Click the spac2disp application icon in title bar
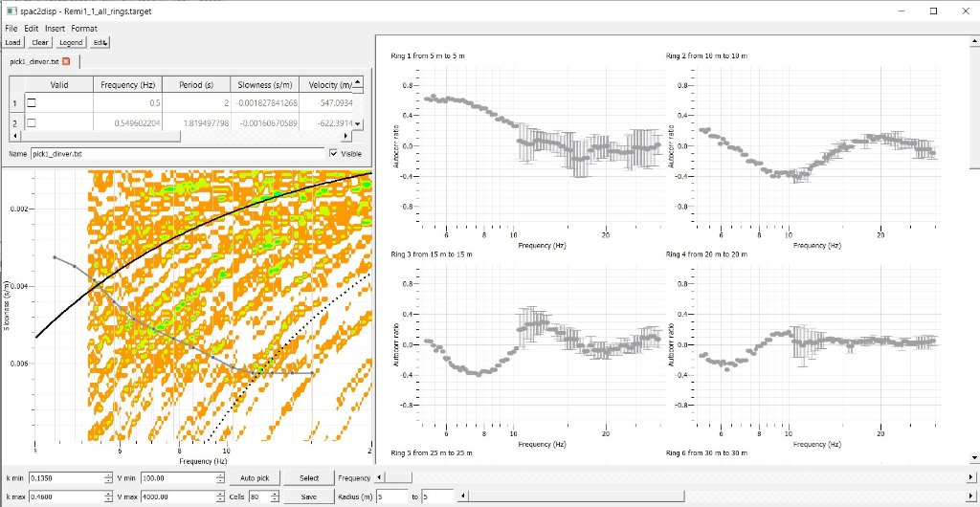 [x=10, y=10]
